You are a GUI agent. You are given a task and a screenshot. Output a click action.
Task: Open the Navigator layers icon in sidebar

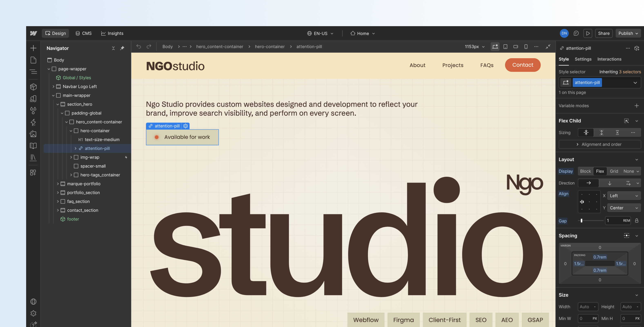(33, 72)
